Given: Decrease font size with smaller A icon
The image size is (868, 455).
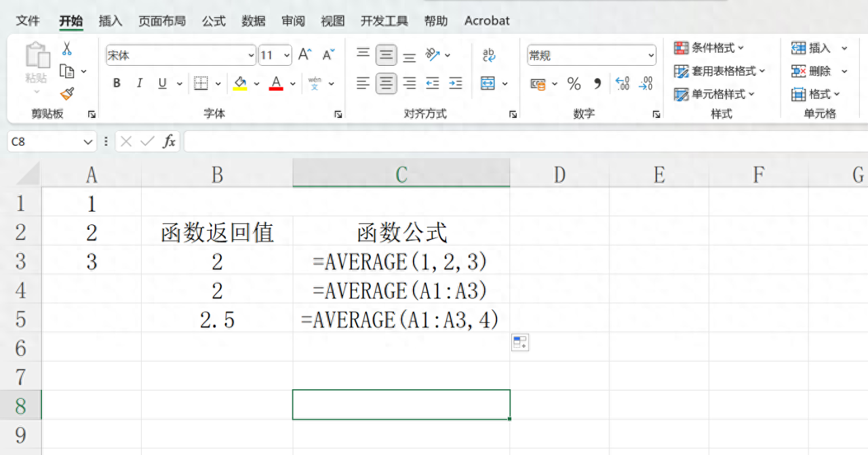Looking at the screenshot, I should 329,55.
